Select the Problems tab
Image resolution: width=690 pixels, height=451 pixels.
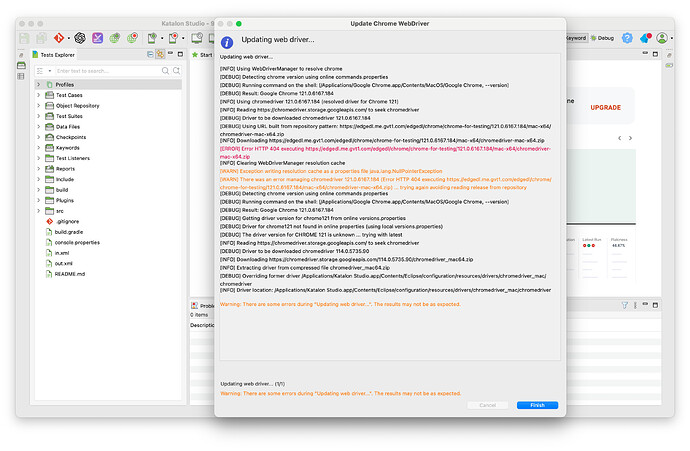point(203,305)
